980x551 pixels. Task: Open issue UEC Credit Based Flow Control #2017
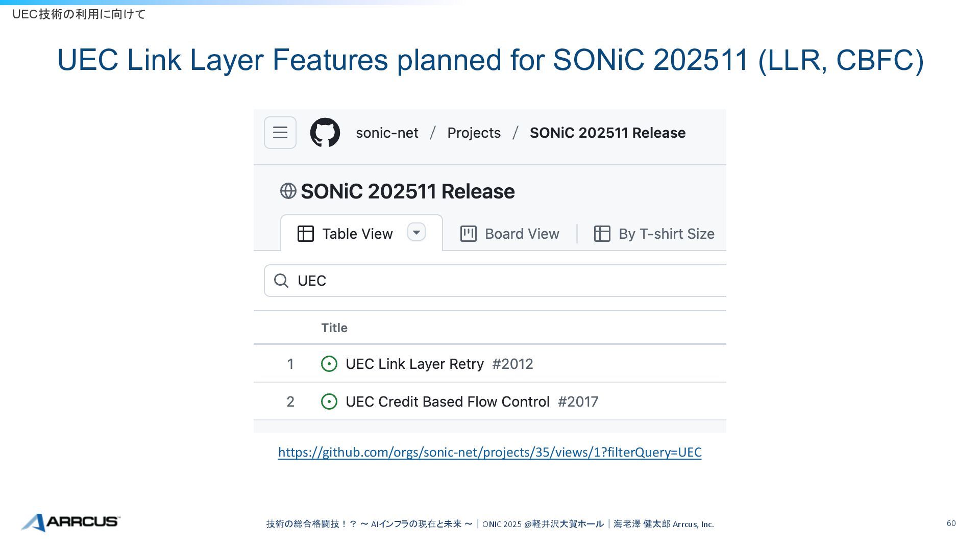pos(447,402)
